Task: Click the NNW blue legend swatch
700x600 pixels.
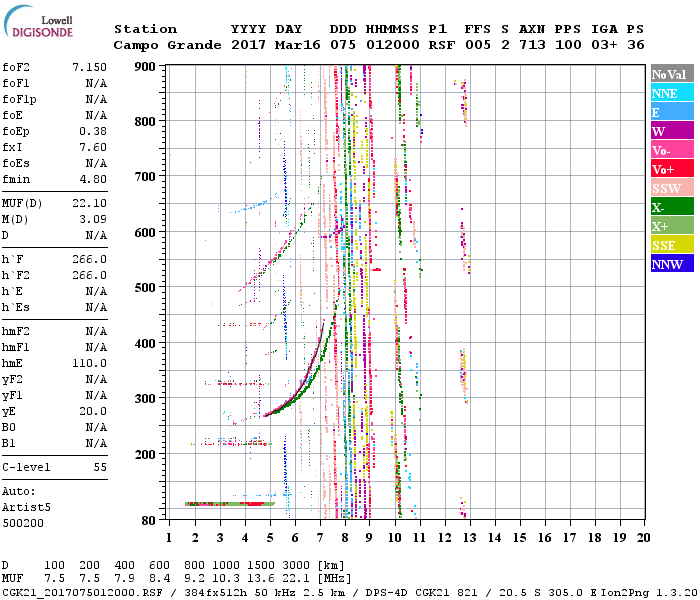Action: tap(672, 263)
